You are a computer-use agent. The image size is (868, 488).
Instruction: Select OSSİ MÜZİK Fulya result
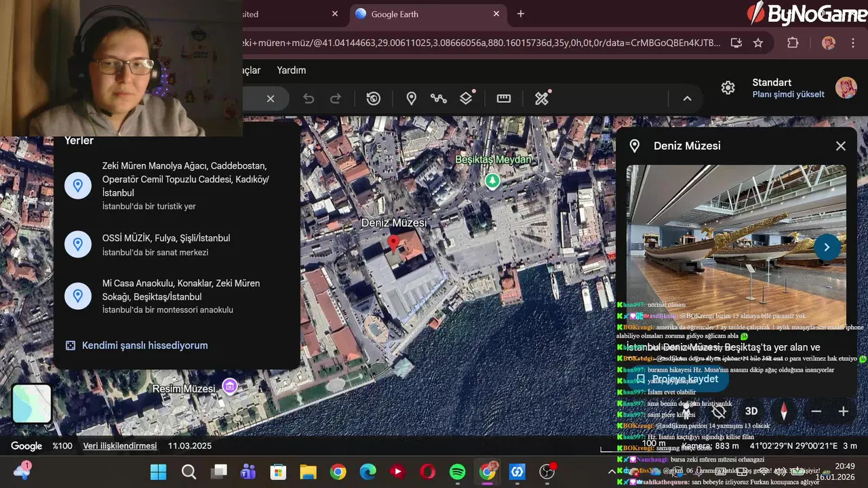pyautogui.click(x=176, y=245)
